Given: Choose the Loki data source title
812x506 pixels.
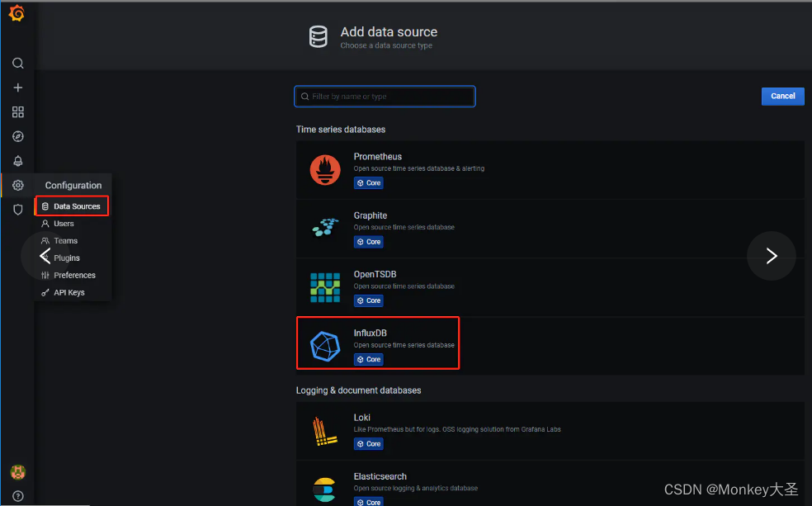Looking at the screenshot, I should click(362, 418).
